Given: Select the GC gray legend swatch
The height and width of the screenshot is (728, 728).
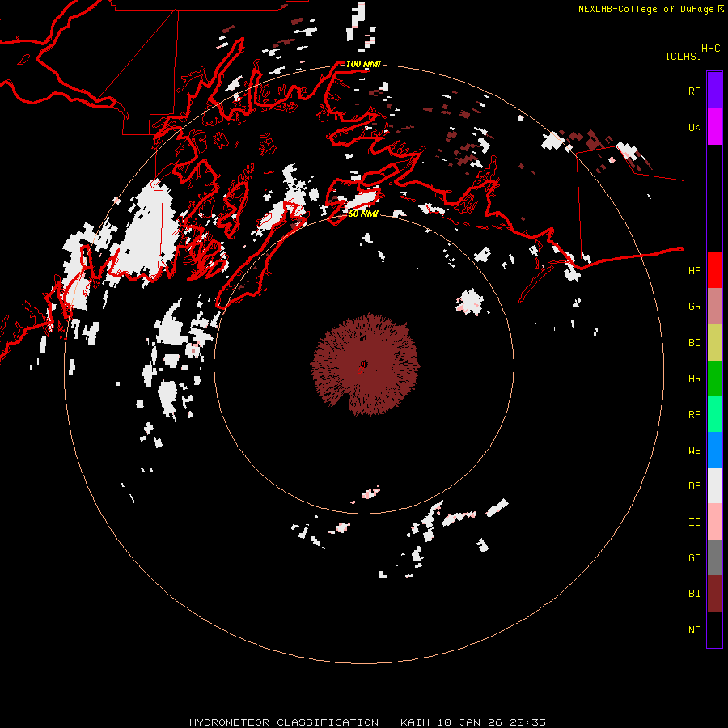Looking at the screenshot, I should coord(714,557).
